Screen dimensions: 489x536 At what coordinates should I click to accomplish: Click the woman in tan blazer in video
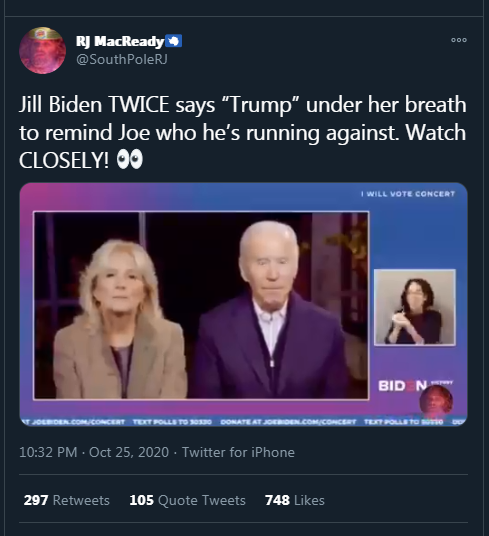(118, 320)
